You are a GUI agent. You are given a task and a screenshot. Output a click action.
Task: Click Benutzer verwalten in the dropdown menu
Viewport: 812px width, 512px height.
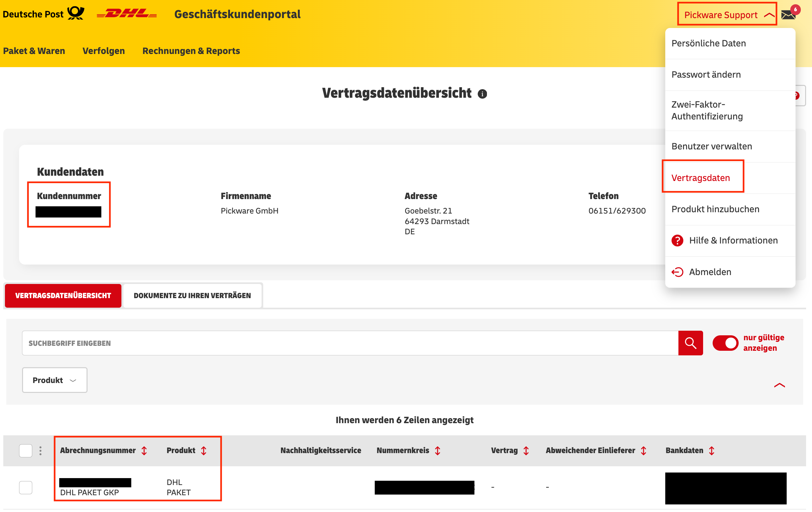click(x=712, y=146)
